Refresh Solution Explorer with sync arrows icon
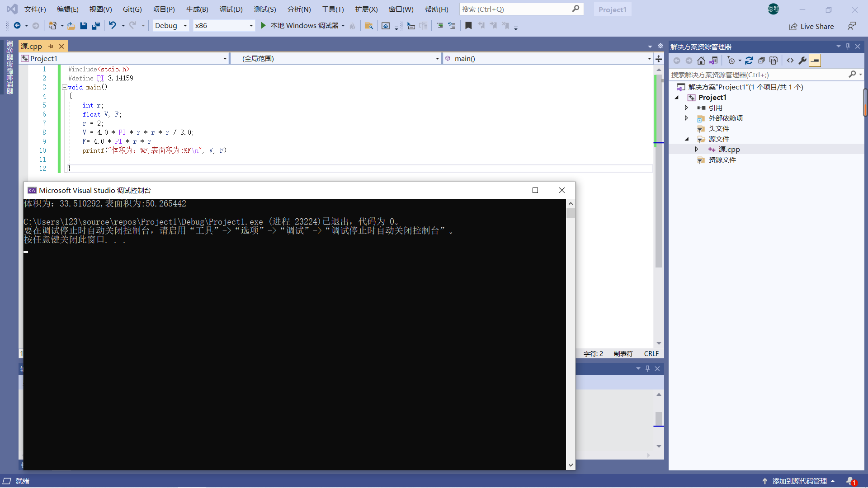 (x=749, y=61)
